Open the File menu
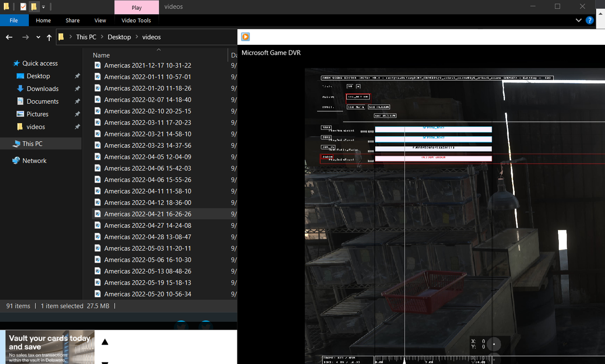 [14, 20]
